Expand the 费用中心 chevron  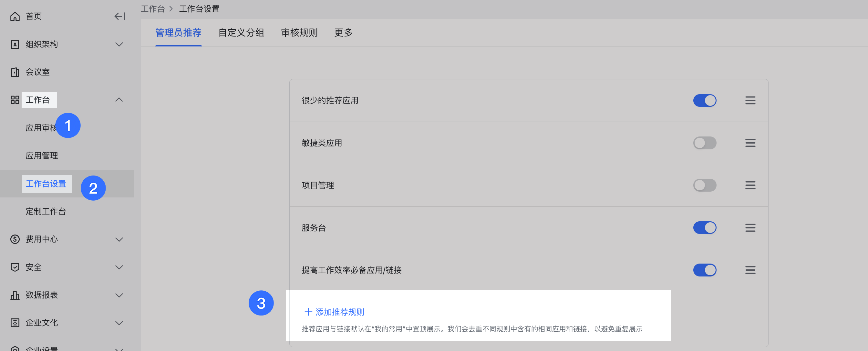click(x=119, y=240)
